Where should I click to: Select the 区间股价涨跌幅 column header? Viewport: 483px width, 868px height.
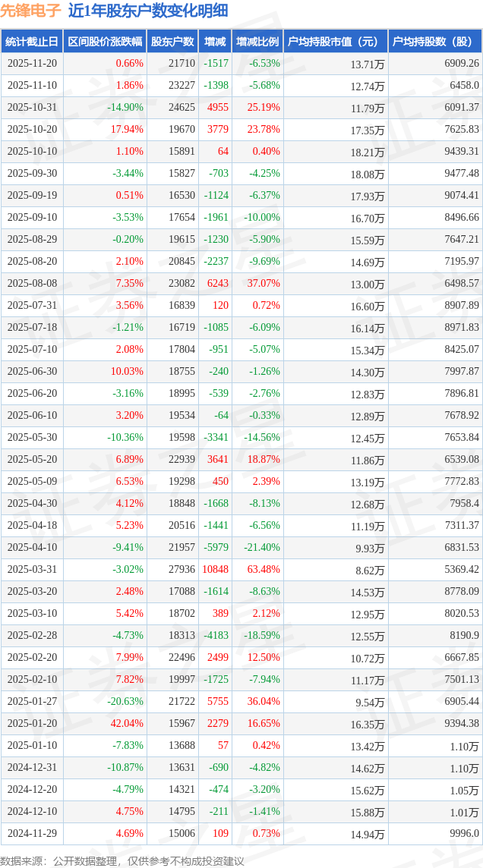tap(105, 42)
